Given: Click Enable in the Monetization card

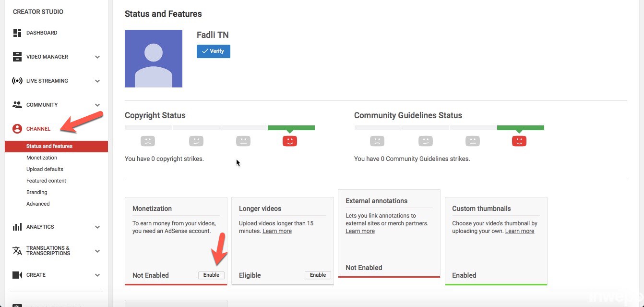Looking at the screenshot, I should (x=211, y=275).
